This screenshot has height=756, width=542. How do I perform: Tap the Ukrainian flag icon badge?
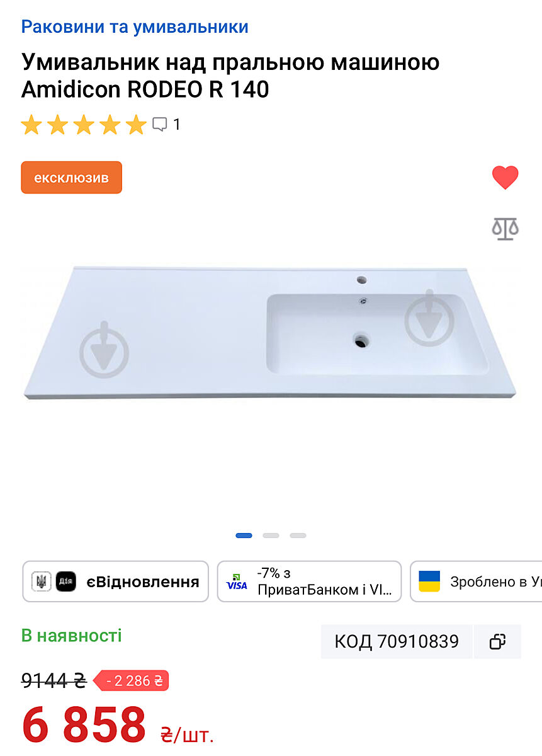click(x=429, y=581)
